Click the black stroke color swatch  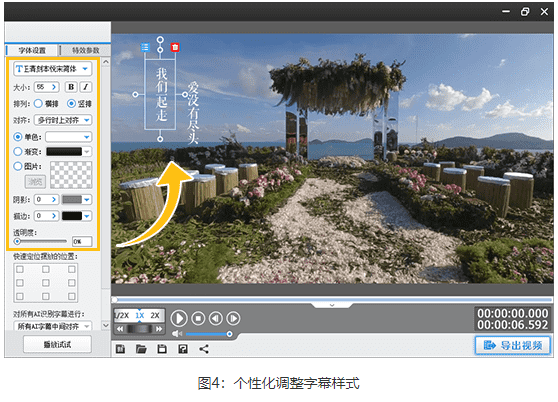72,216
